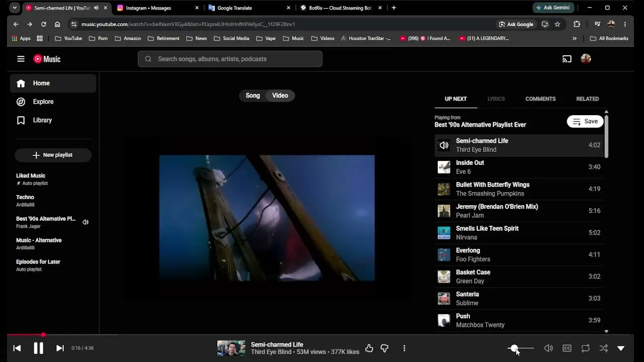Viewport: 644px width, 362px height.
Task: Pause the current song
Action: tap(38, 348)
